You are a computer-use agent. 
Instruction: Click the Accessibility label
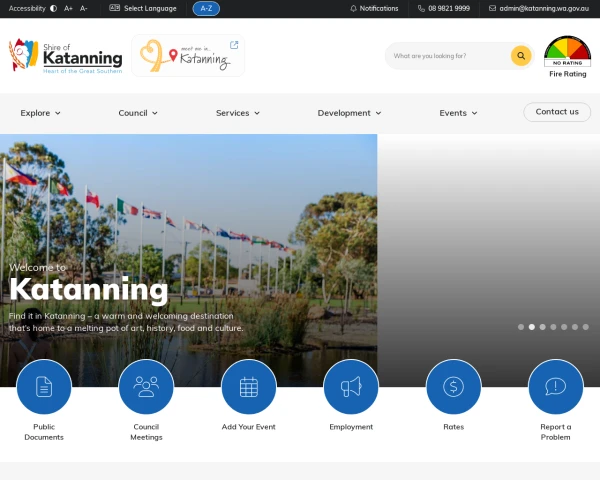coord(27,8)
